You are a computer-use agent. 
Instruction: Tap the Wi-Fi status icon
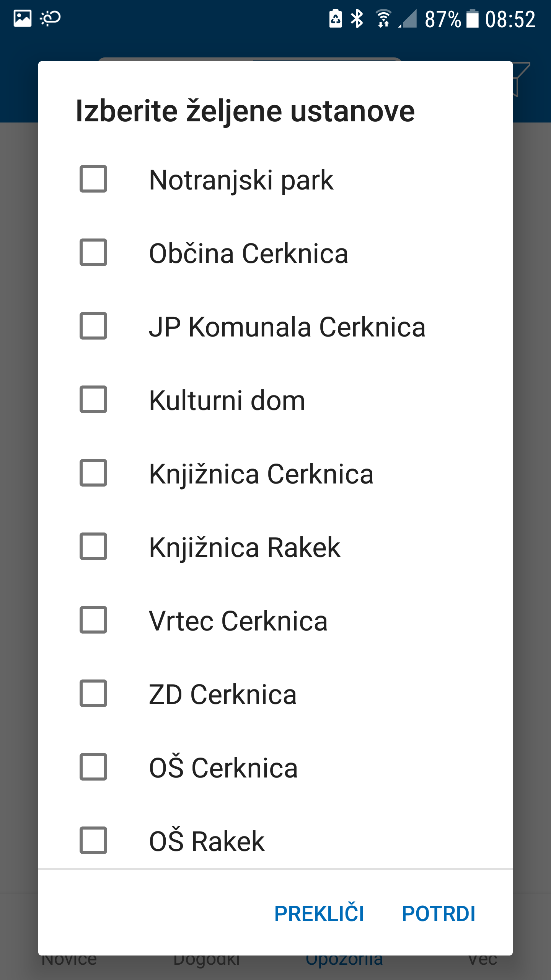(383, 18)
